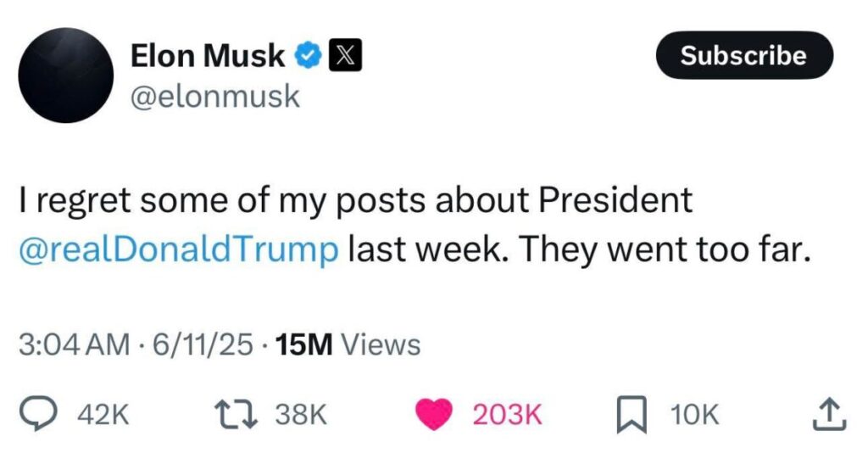Click the 203K likes count
The height and width of the screenshot is (470, 868).
click(506, 414)
